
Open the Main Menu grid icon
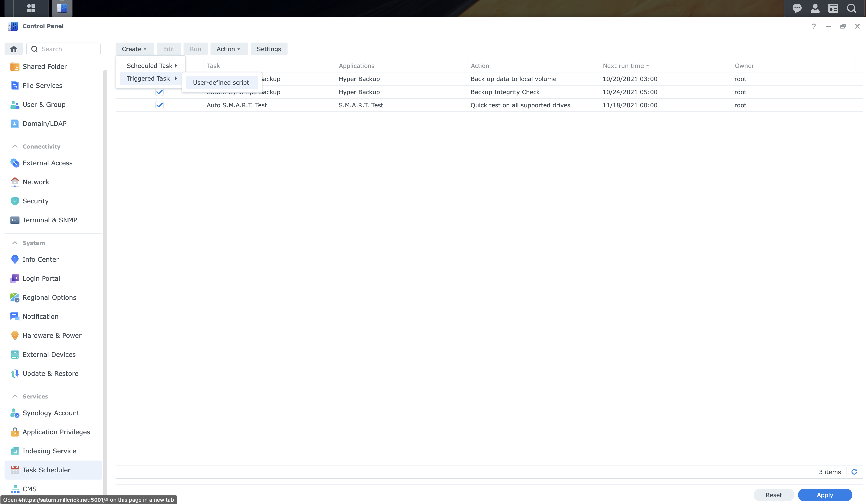[x=31, y=8]
